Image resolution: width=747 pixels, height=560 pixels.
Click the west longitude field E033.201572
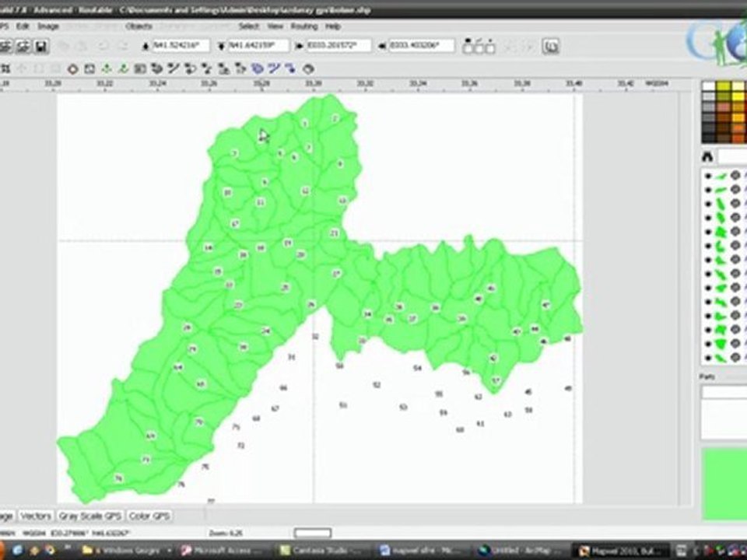pyautogui.click(x=338, y=46)
